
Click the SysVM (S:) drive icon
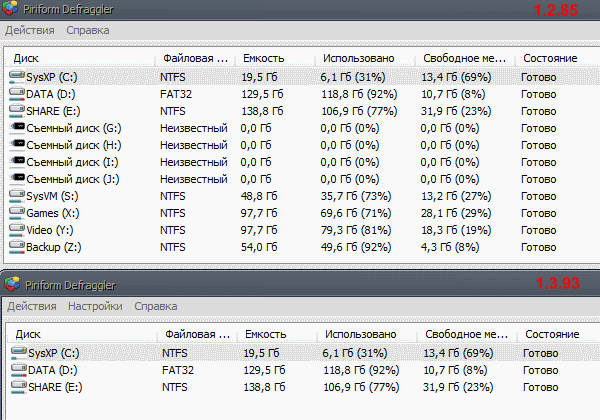click(x=16, y=196)
